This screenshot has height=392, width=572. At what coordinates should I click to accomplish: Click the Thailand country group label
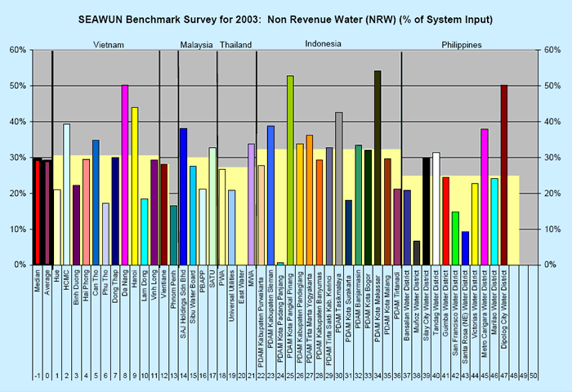[x=235, y=44]
